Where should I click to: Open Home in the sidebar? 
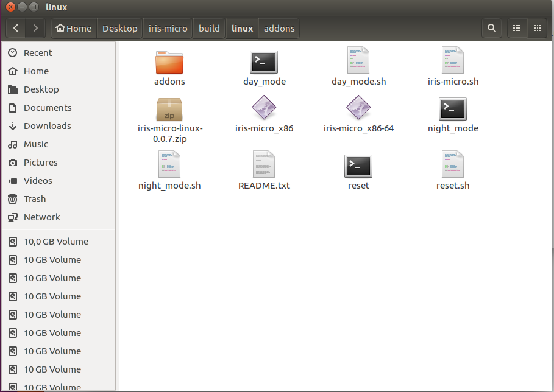tap(59, 71)
